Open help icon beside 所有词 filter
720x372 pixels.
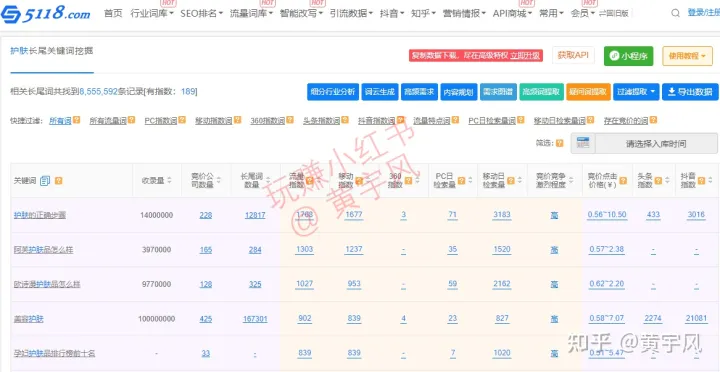(76, 120)
